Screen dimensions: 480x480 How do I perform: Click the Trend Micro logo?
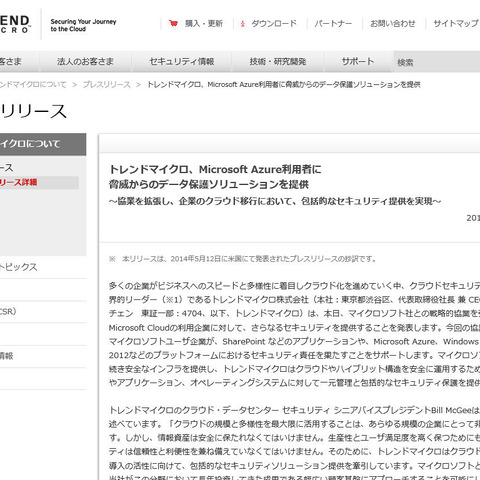(15, 24)
